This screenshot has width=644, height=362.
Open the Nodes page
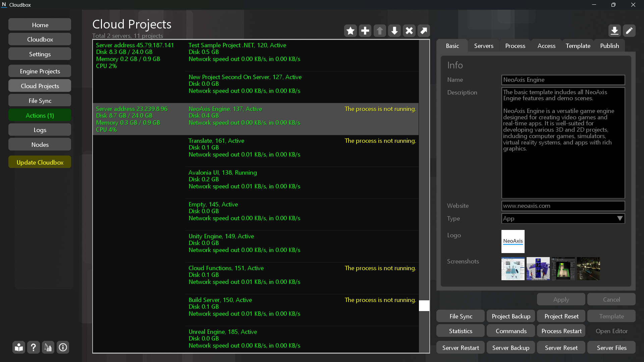tap(40, 144)
